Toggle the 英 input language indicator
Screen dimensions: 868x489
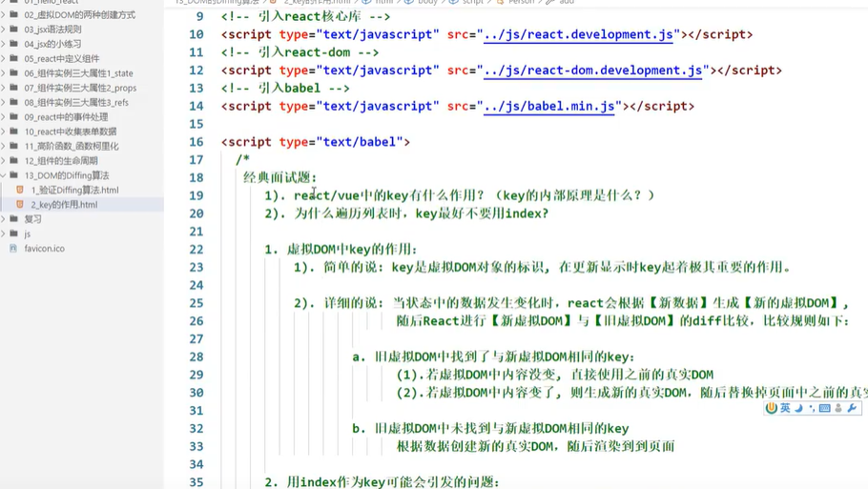click(x=785, y=408)
